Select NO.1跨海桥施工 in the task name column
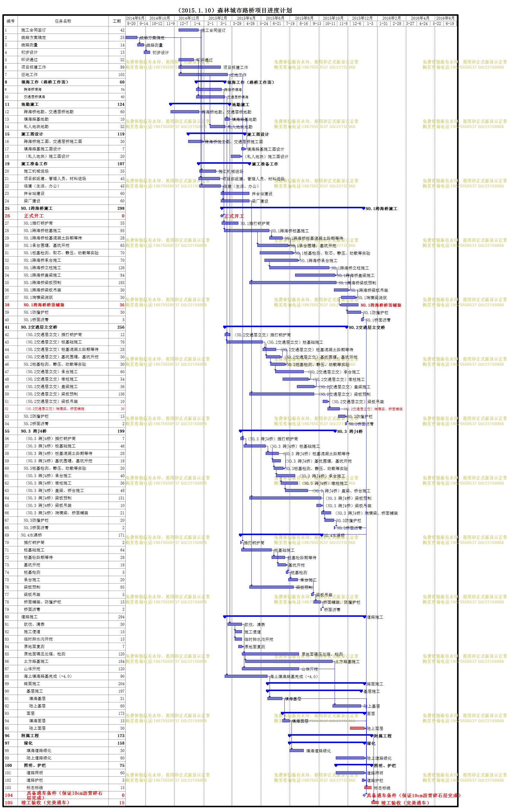Screen dimensions: 507x812 tap(37, 208)
